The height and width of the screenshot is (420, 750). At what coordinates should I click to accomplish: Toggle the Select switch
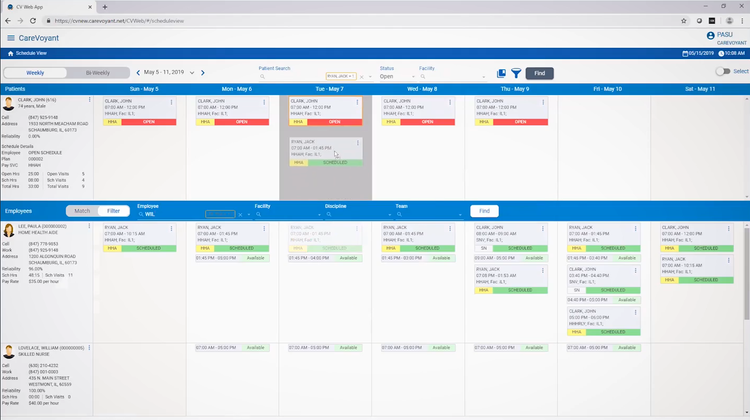pyautogui.click(x=723, y=71)
